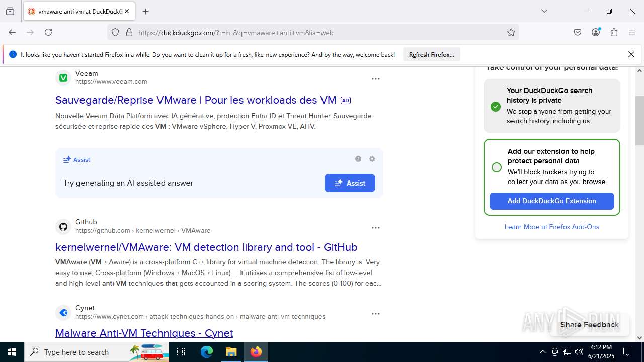Open cynet.com attack-techniques URL

[x=200, y=317]
